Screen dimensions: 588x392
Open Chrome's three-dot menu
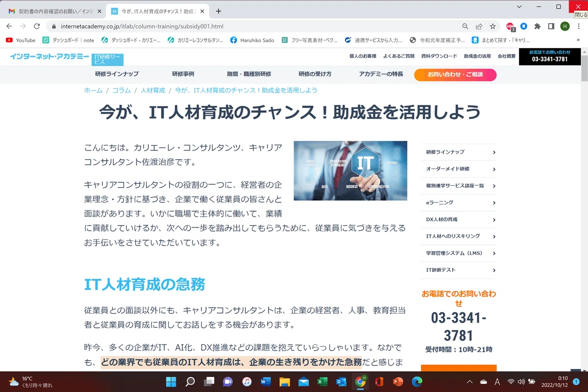579,26
